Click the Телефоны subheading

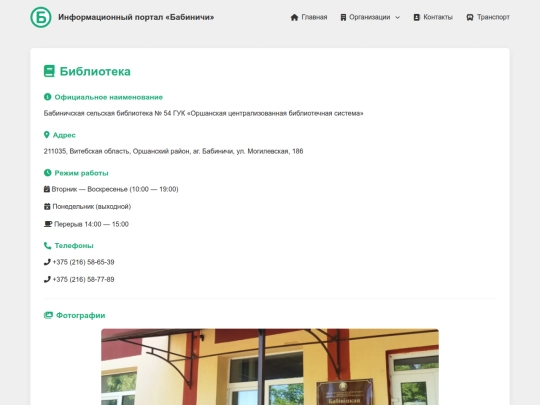click(x=74, y=246)
